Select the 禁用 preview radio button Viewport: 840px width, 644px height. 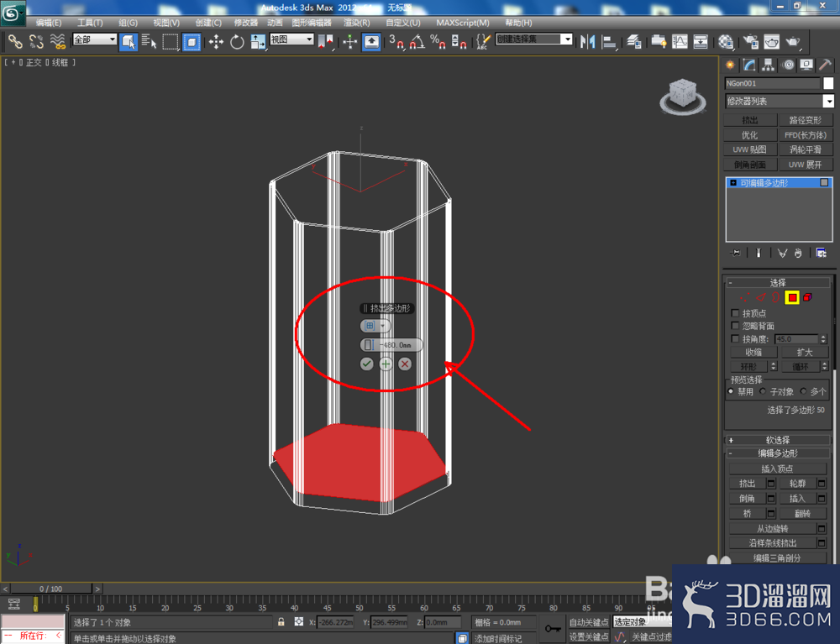pyautogui.click(x=731, y=391)
